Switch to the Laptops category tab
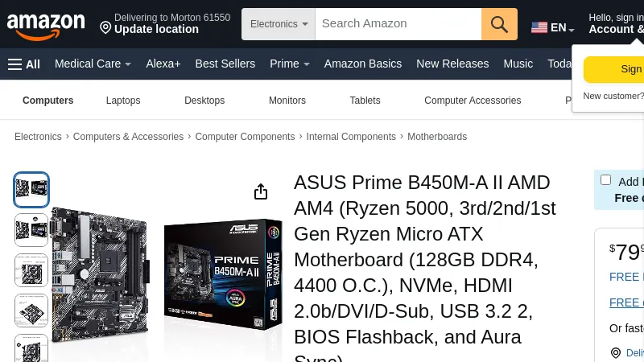644x362 pixels. click(x=123, y=101)
